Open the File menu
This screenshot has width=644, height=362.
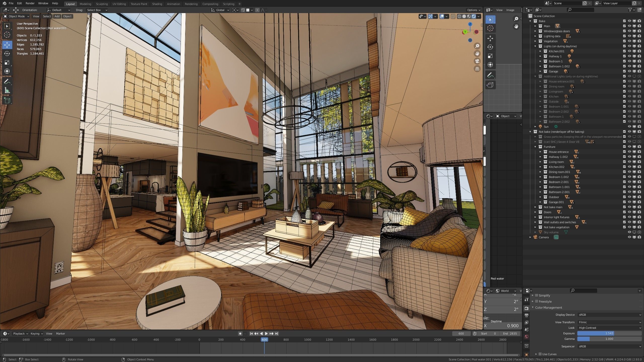(x=11, y=3)
